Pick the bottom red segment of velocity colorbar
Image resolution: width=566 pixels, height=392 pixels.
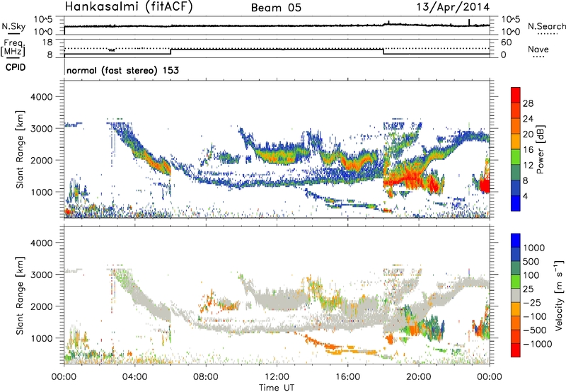click(516, 350)
